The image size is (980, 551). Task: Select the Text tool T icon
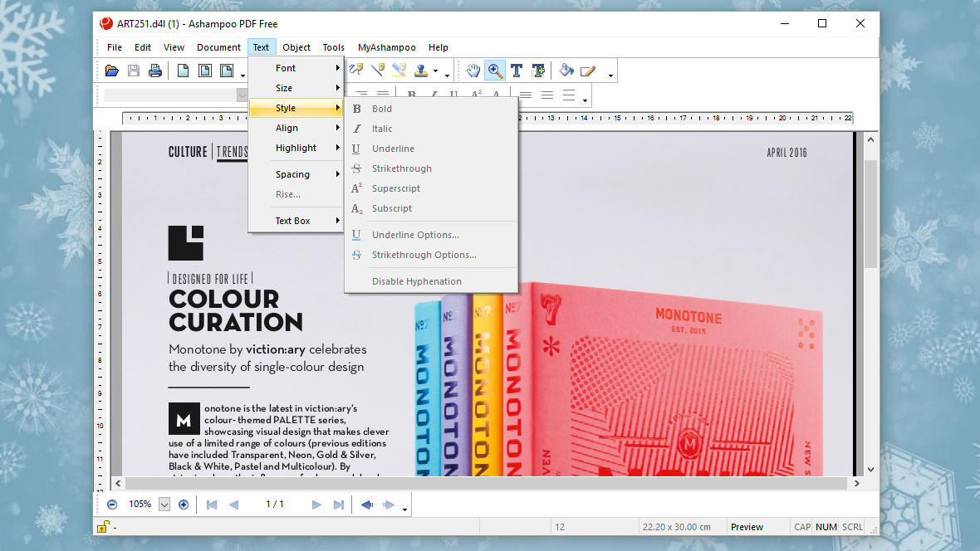(517, 71)
